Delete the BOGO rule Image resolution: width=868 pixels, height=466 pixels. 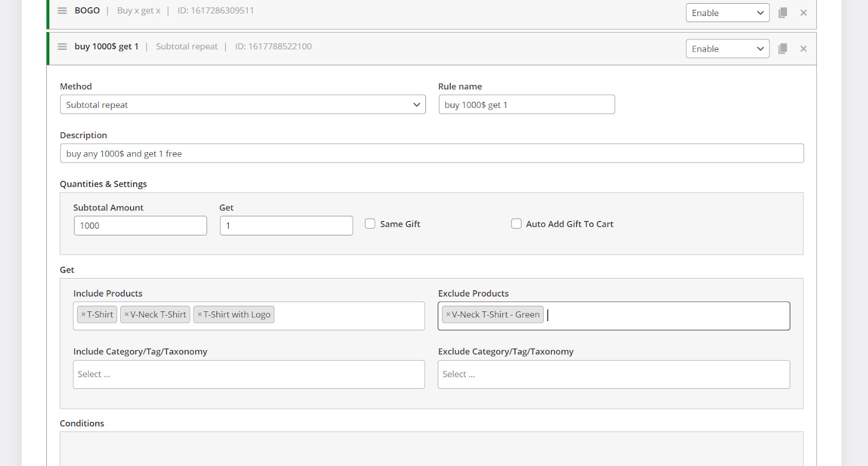(x=803, y=12)
